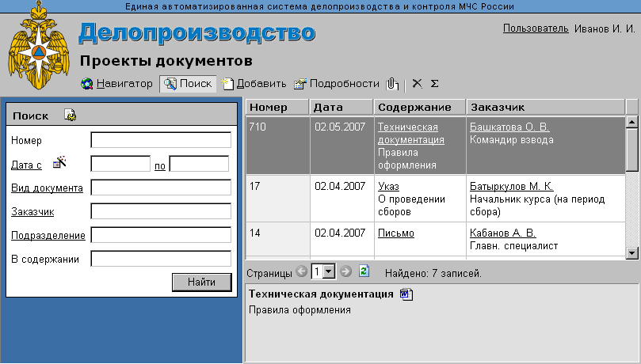The width and height of the screenshot is (641, 364).
Task: Click the search panel settings icon
Action: click(x=71, y=115)
